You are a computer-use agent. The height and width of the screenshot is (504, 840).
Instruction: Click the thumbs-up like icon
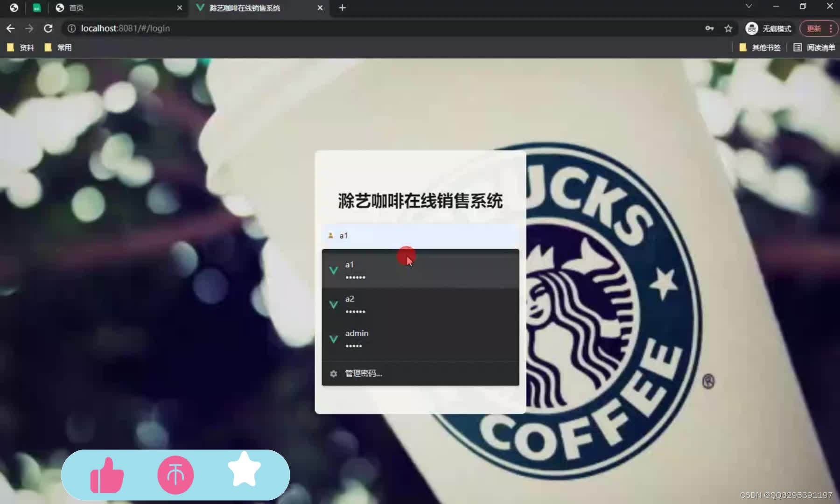[x=107, y=476]
